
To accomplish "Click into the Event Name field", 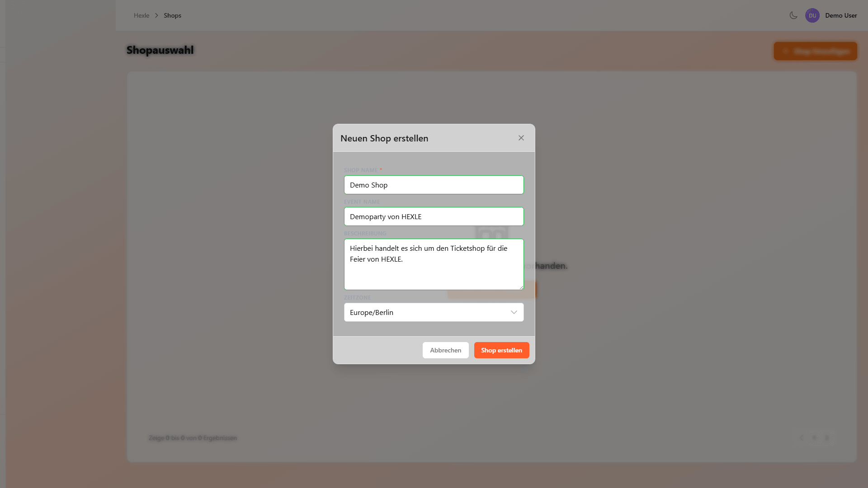I will tap(434, 216).
